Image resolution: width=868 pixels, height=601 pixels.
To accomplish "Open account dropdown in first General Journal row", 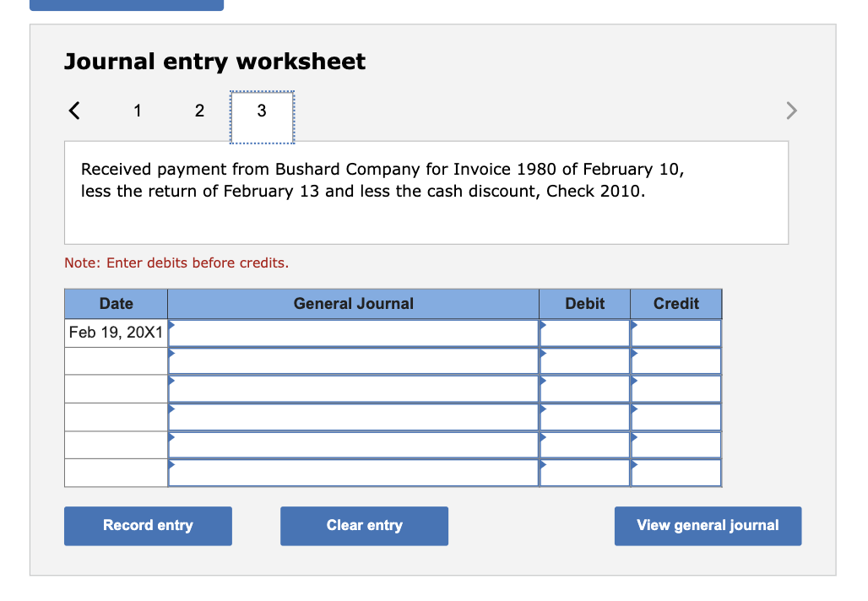I will pos(353,333).
